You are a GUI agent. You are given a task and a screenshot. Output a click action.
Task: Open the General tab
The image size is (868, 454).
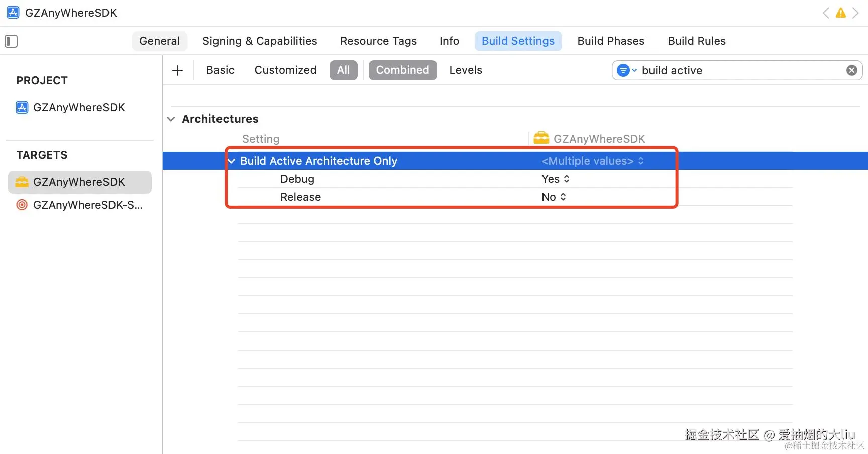coord(160,41)
